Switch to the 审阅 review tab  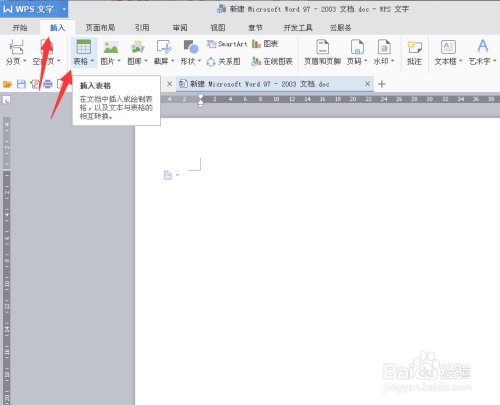(x=180, y=28)
